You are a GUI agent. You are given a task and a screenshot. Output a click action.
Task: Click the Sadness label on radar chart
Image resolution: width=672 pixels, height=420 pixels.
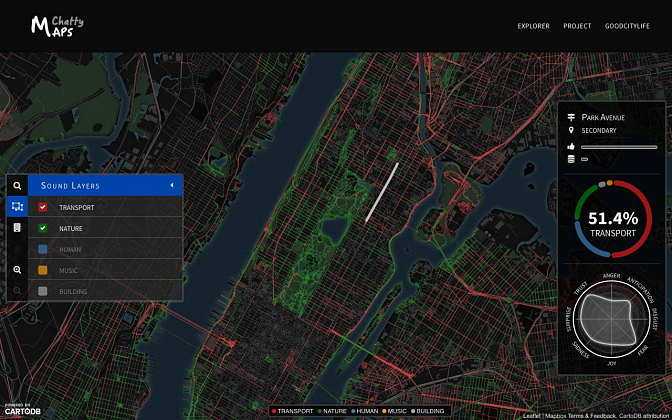coord(580,350)
